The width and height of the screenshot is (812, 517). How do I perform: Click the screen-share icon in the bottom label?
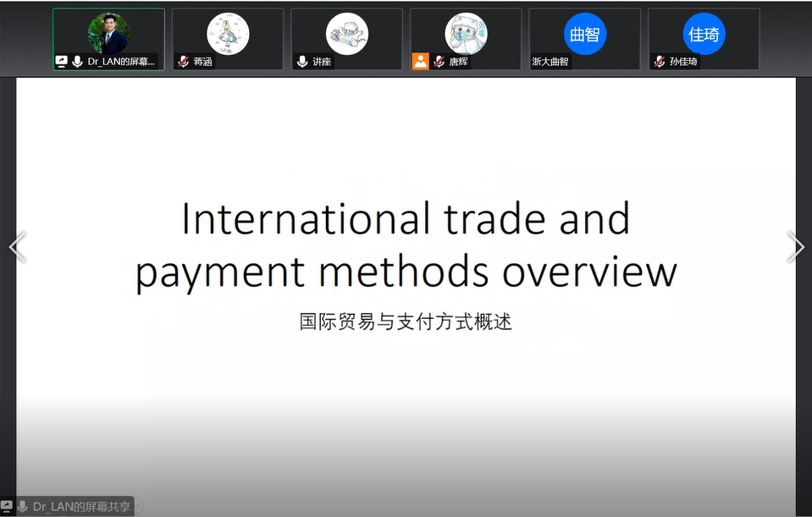pyautogui.click(x=6, y=506)
